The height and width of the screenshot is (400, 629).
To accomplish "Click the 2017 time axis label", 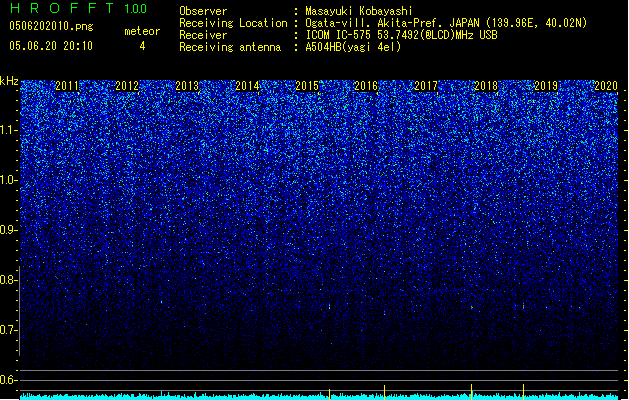I will pos(426,85).
